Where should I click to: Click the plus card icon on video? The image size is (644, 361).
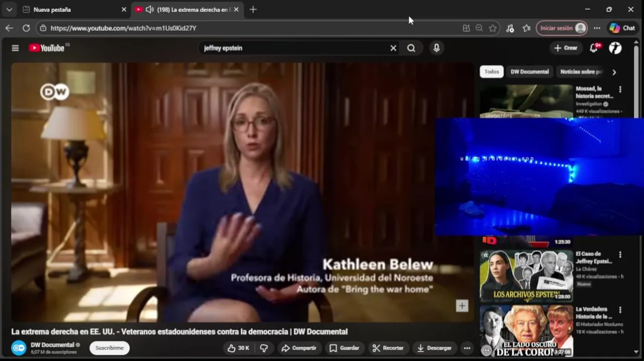(x=462, y=305)
